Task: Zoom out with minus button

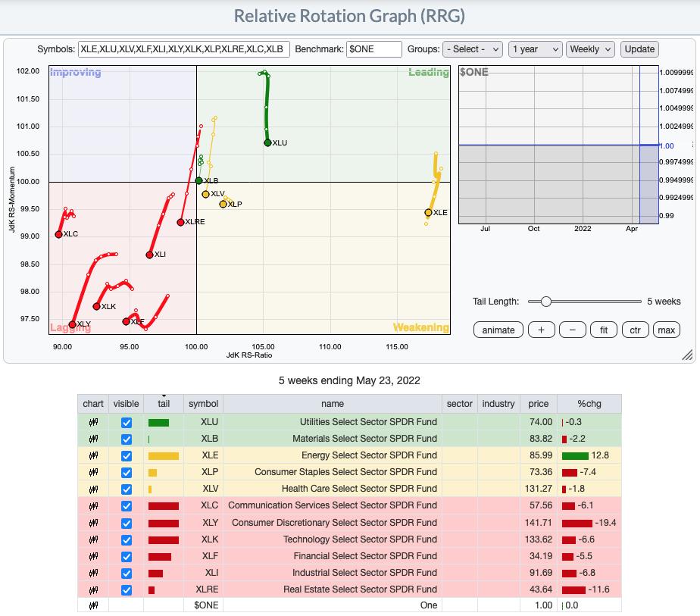Action: (x=572, y=330)
